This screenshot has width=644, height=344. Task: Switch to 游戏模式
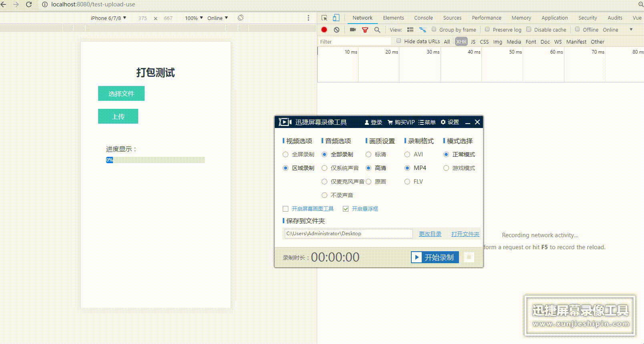coord(459,168)
